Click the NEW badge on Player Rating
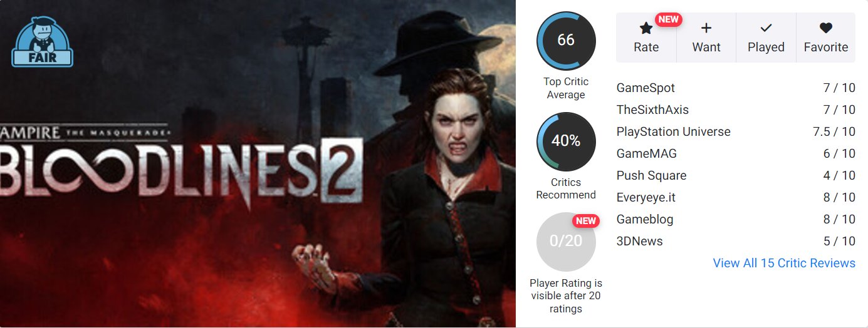 586,221
